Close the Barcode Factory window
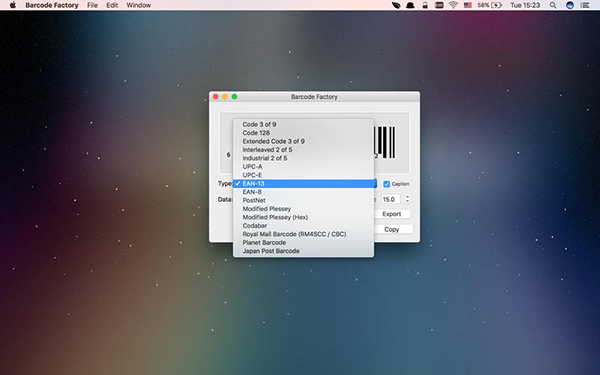 pos(216,97)
